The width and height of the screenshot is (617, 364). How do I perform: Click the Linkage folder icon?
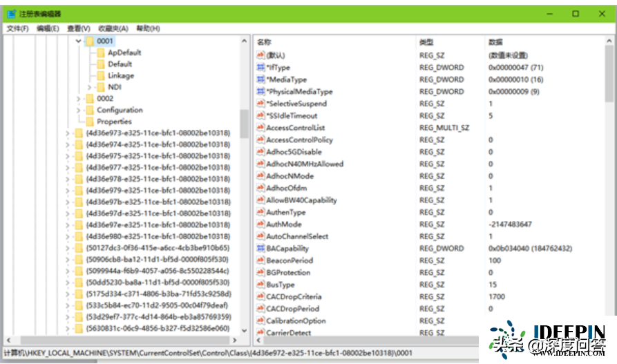101,75
